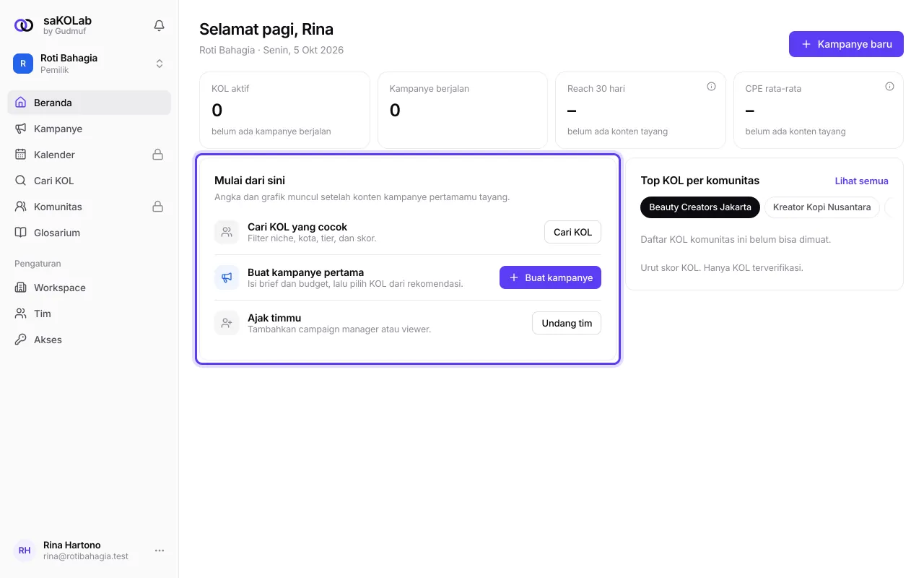The height and width of the screenshot is (578, 924).
Task: Click the megaphone icon beside Buat kampanye pertama
Action: point(227,277)
